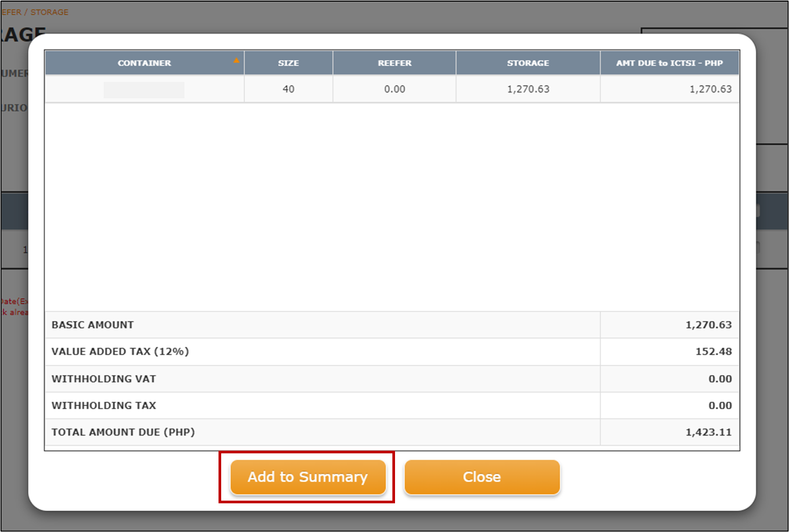Click the Close button
The image size is (789, 532).
tap(482, 477)
